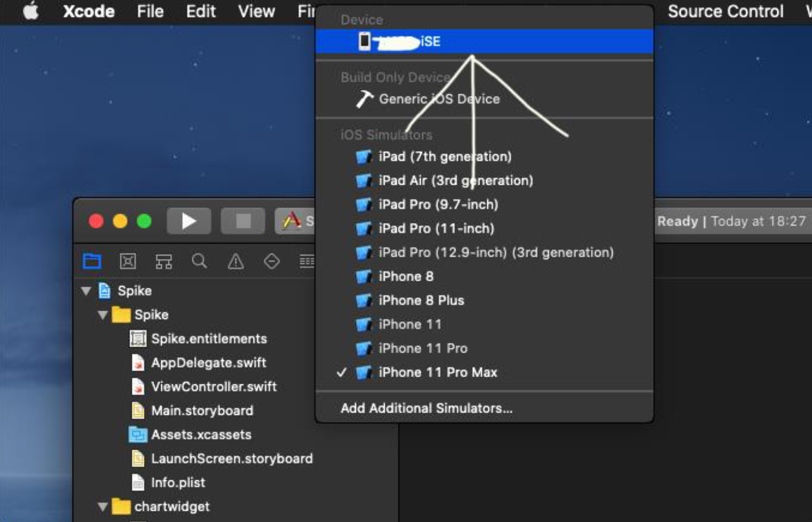Select iPad Pro (9.7-inch) simulator
Image resolution: width=812 pixels, height=522 pixels.
(x=484, y=205)
